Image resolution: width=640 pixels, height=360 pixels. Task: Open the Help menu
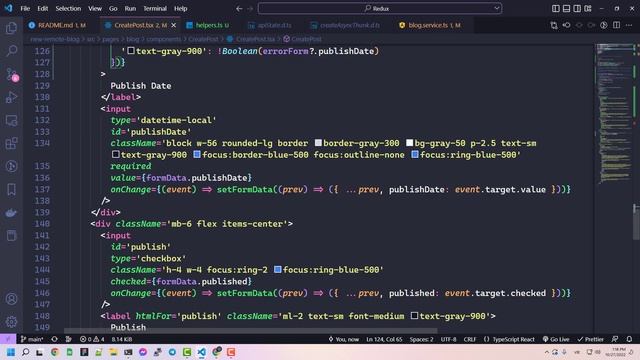(180, 9)
